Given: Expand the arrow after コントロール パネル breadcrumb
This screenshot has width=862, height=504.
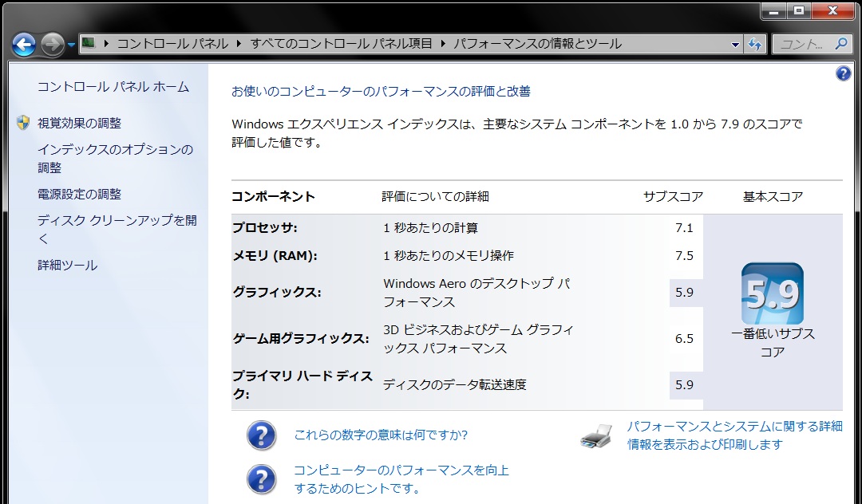Looking at the screenshot, I should [x=239, y=43].
